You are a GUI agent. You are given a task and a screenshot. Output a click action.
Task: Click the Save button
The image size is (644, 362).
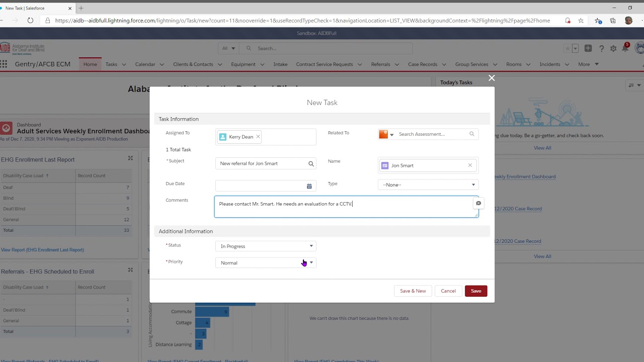pos(476,291)
